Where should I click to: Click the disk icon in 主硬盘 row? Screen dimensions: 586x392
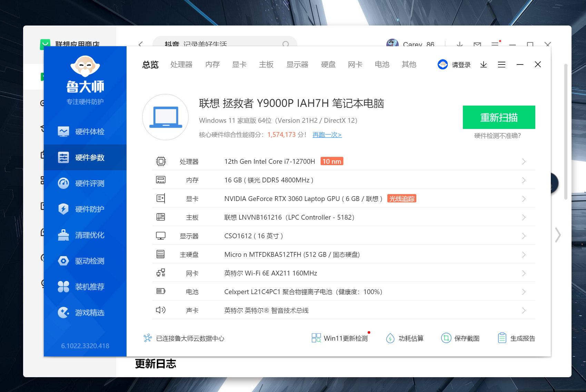(x=161, y=254)
